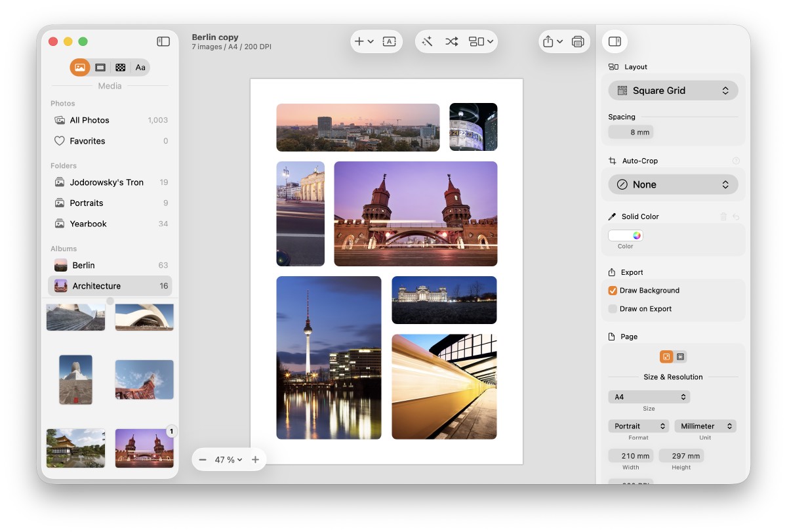Select the Brandenburg Gate tall image
787x532 pixels.
(x=300, y=214)
